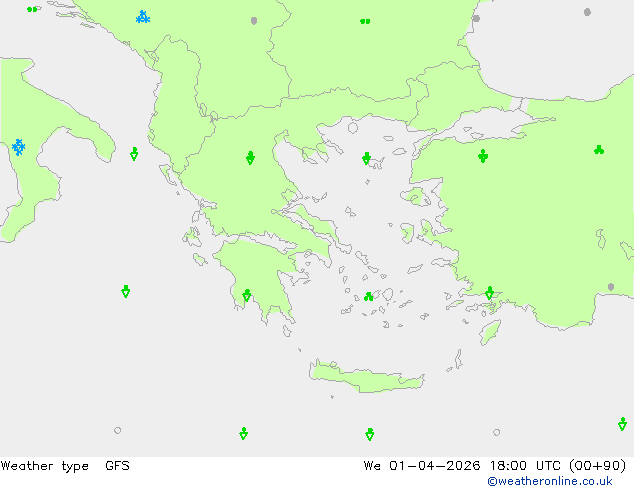This screenshot has height=490, width=634.
Task: Click green triple-dot rain symbol in the Cyclades
Action: point(369,297)
